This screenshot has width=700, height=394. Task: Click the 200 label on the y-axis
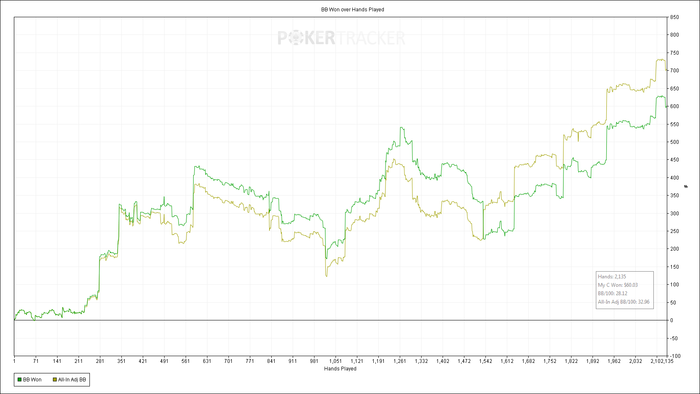pyautogui.click(x=674, y=249)
